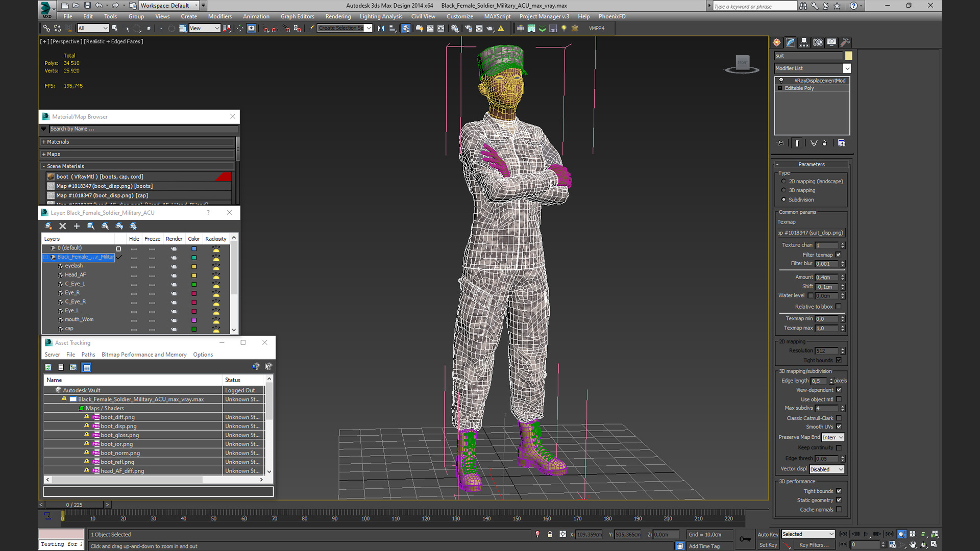Open the Bitmap Performance and Memory menu
Screen dimensions: 980x551
144,355
